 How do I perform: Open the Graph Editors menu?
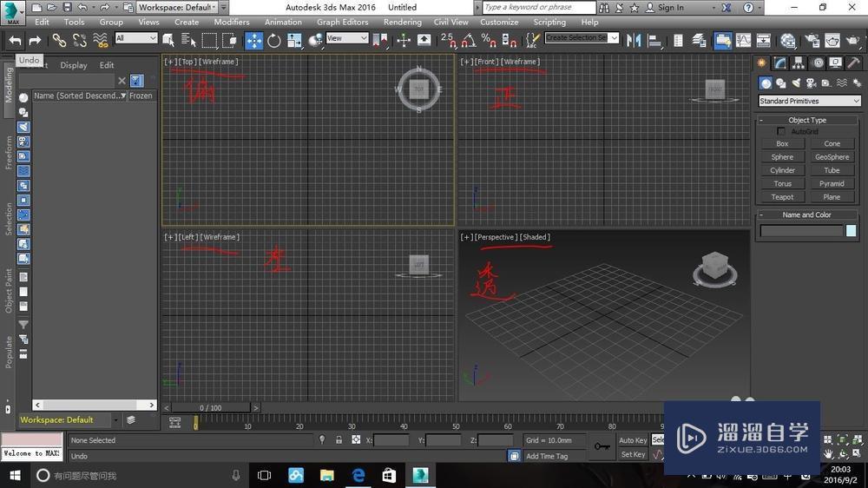342,23
